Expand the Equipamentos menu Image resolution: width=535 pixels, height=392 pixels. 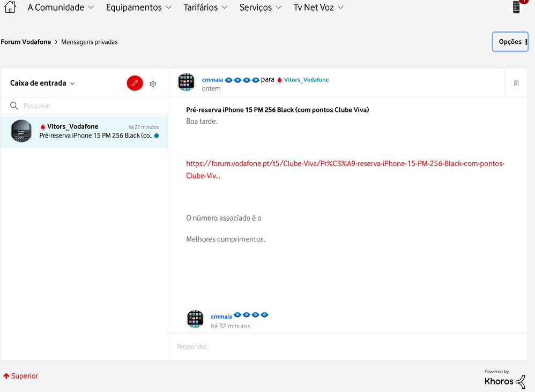tap(139, 7)
